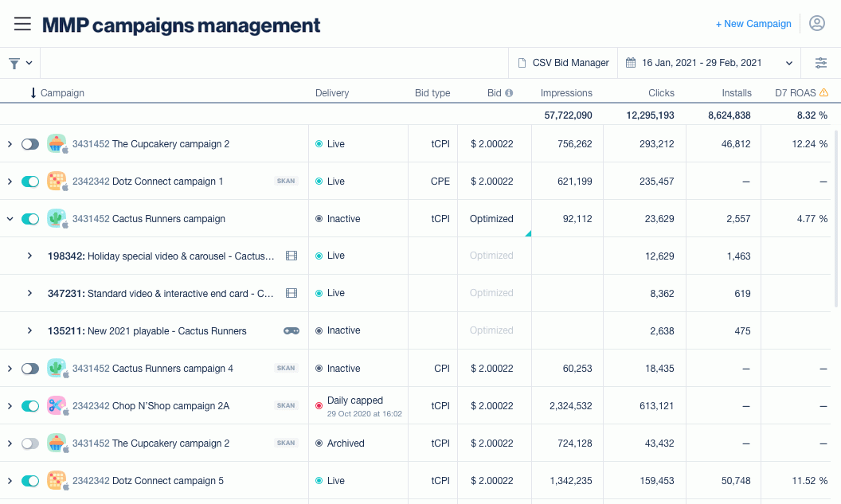Turn off Chop N'Shop campaign 2A toggle
This screenshot has width=841, height=504.
point(30,406)
